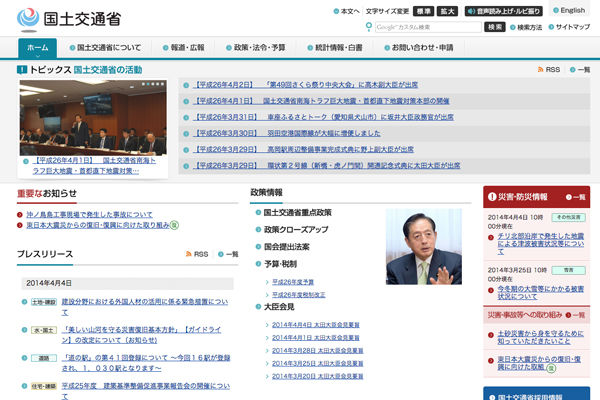The image size is (600, 400).
Task: Open 2014年3月25日 大臣会見要旨
Action: tap(317, 363)
